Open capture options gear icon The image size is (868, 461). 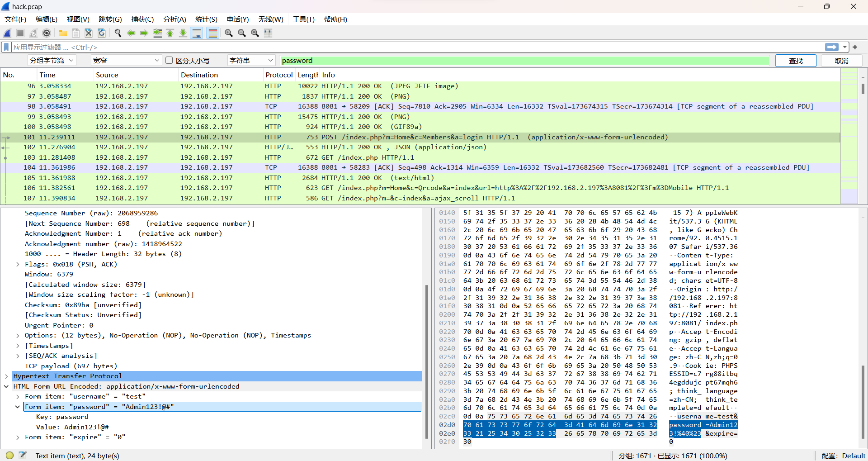tap(47, 33)
